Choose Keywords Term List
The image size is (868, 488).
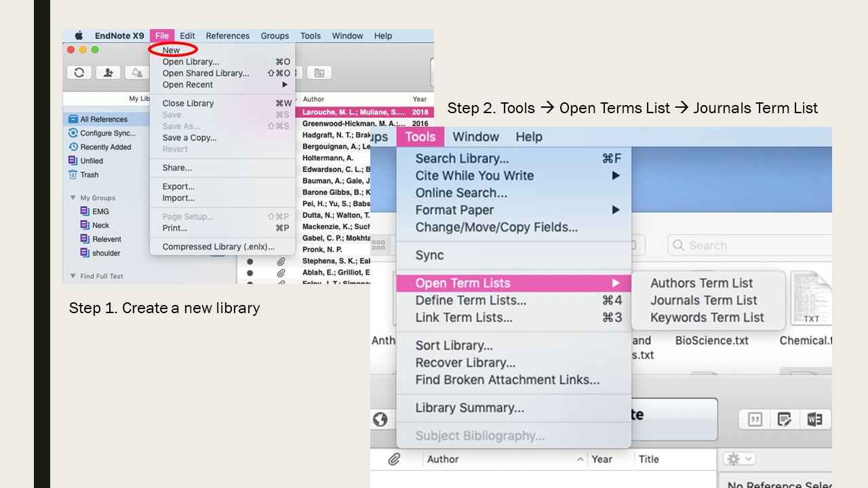click(x=707, y=318)
